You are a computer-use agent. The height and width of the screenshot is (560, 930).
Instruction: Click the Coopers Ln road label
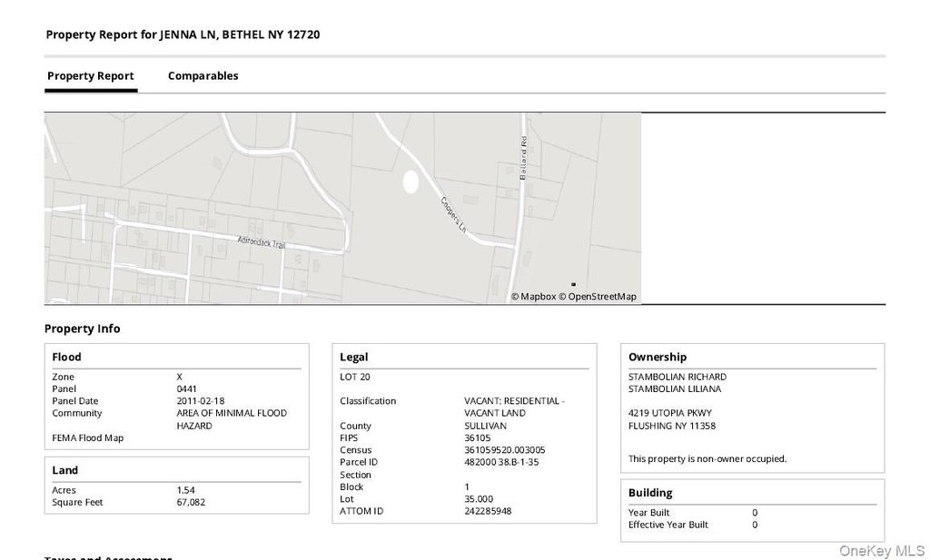coord(453,214)
